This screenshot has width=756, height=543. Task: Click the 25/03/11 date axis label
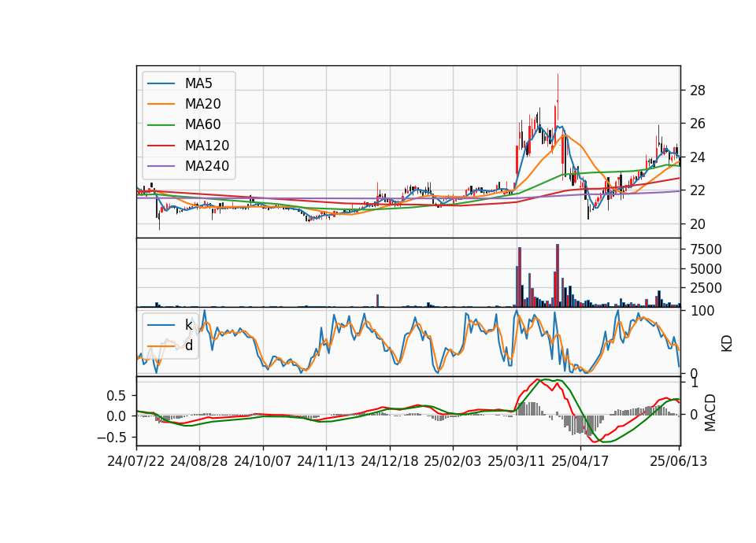pyautogui.click(x=517, y=461)
